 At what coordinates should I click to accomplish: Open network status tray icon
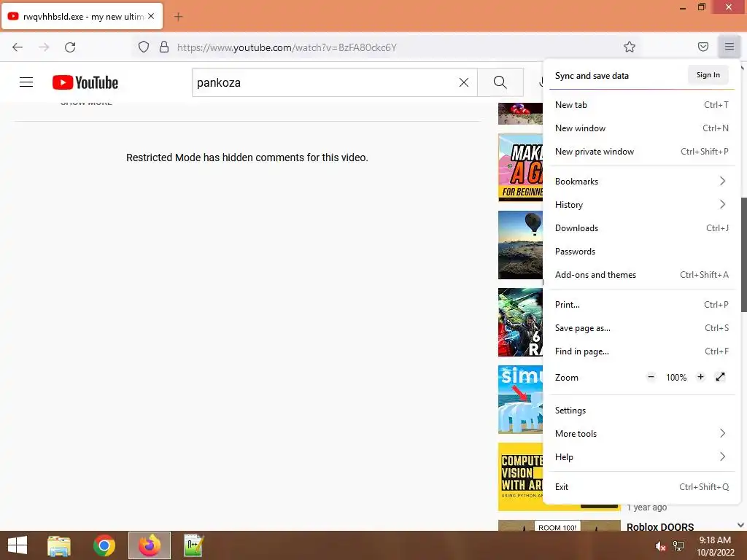678,546
